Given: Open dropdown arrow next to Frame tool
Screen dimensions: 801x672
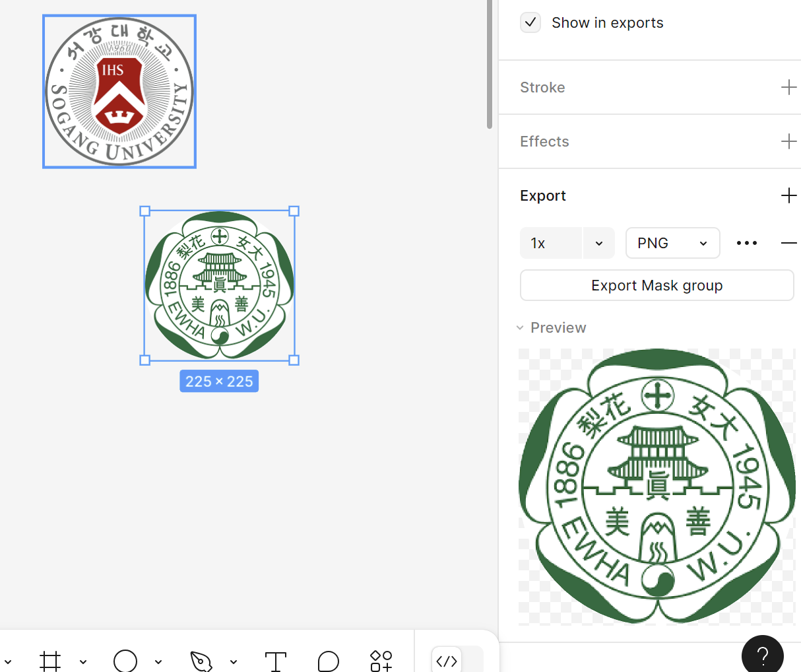Looking at the screenshot, I should click(x=83, y=661).
